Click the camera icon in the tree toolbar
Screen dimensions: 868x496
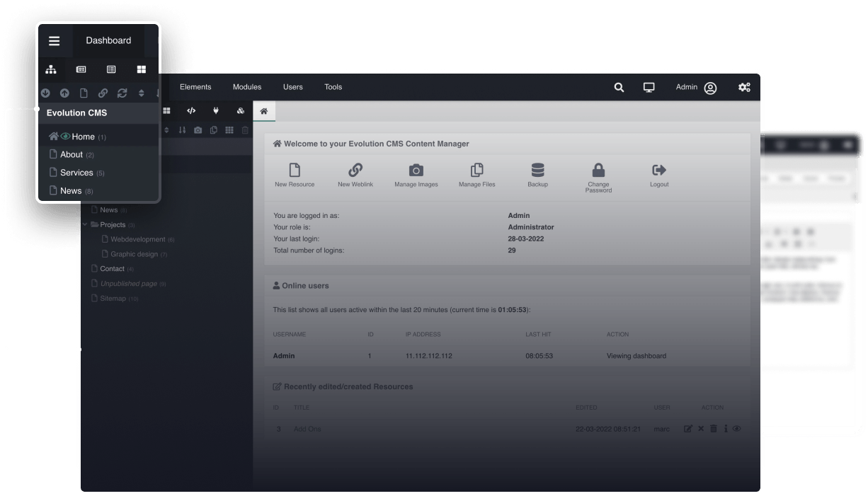[x=198, y=130]
